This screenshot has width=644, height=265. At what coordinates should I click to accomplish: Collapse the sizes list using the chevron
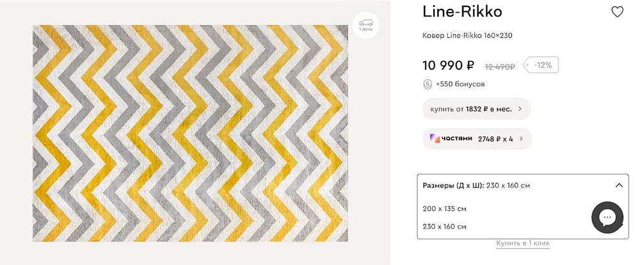(619, 186)
